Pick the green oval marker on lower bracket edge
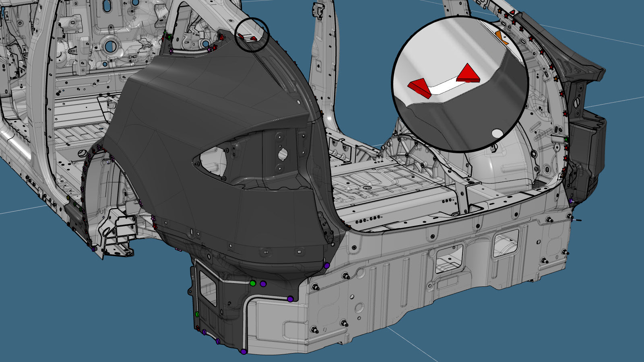The width and height of the screenshot is (644, 362). pyautogui.click(x=197, y=314)
